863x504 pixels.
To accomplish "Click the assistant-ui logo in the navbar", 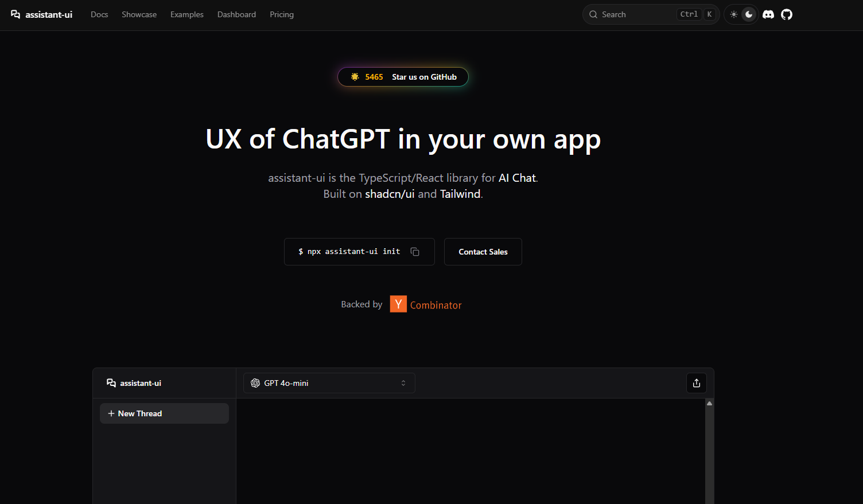I will 41,14.
